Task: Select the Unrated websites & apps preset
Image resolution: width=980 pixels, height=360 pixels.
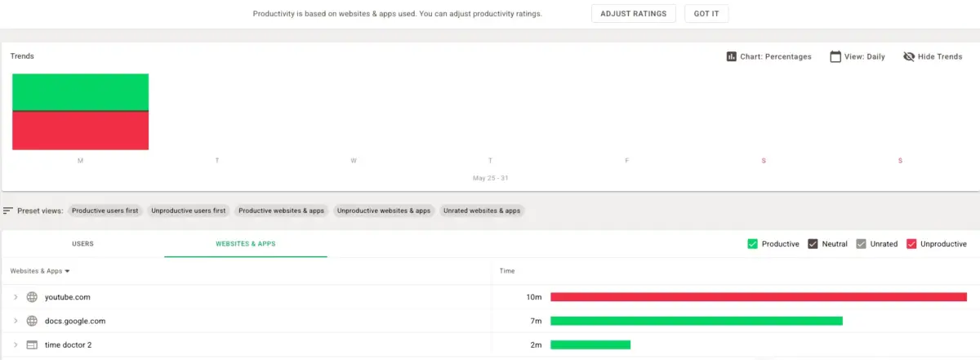Action: (x=482, y=211)
